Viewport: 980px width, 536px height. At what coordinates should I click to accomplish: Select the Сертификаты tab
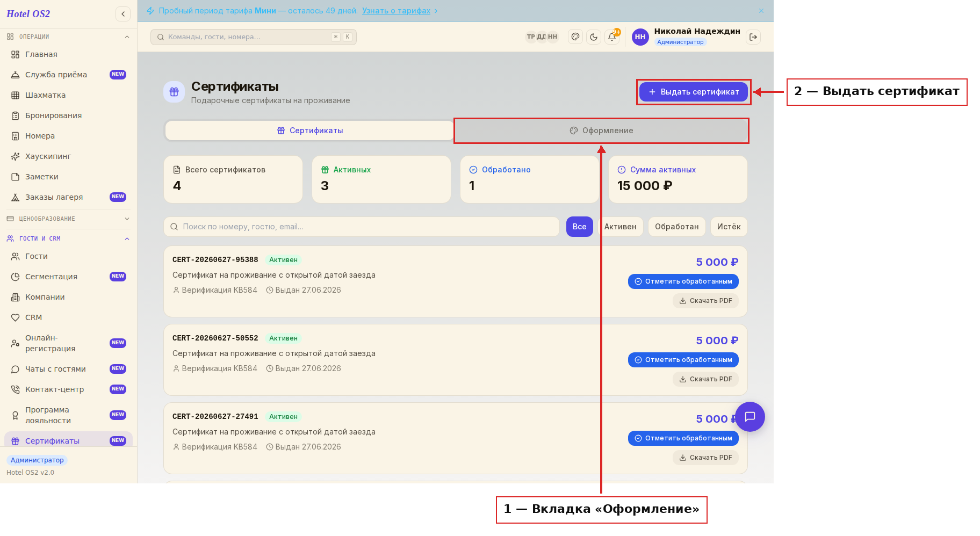click(x=310, y=131)
